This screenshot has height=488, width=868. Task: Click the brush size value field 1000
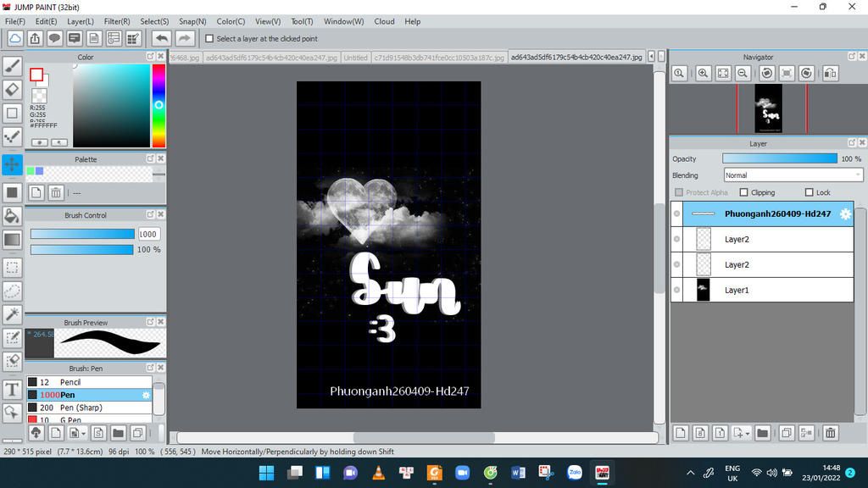pos(148,234)
